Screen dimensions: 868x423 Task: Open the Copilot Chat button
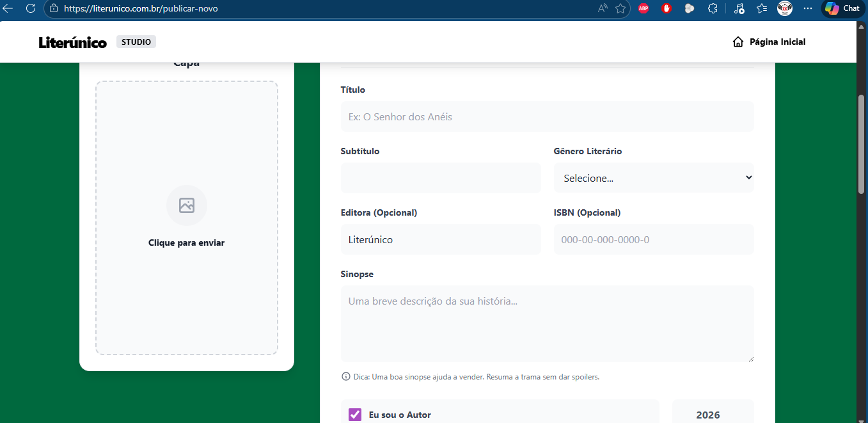click(841, 8)
